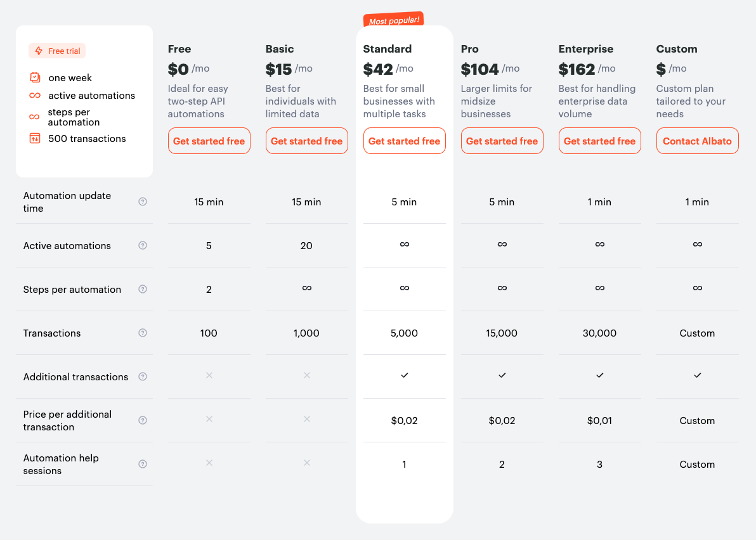Screen dimensions: 756x540
Task: Click the lightning Free trial badge
Action: 57,51
